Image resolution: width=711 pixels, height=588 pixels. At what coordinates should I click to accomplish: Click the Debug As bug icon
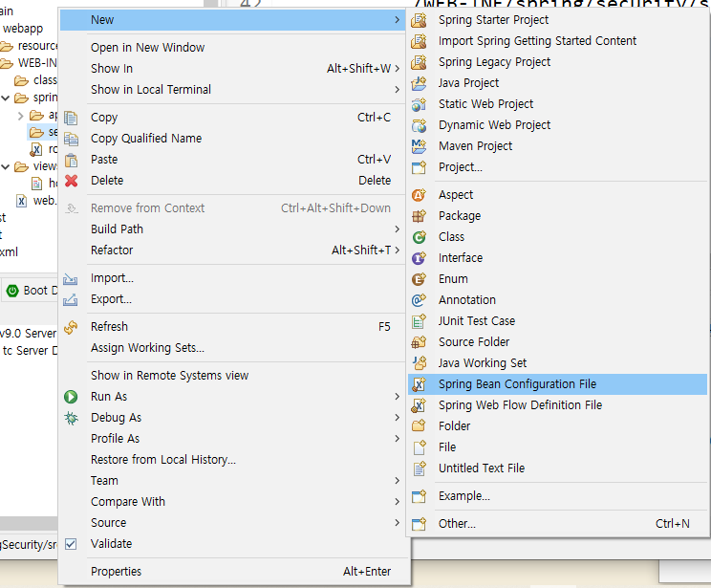pos(71,418)
